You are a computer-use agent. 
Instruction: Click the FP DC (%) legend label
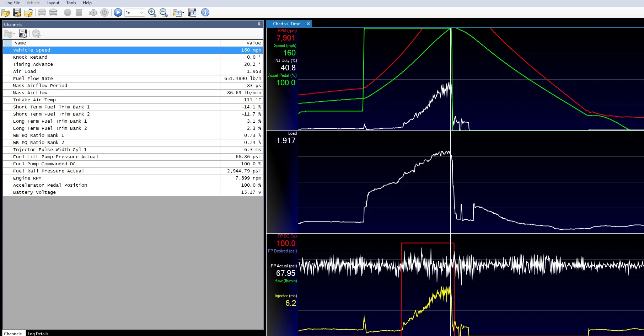(x=287, y=236)
